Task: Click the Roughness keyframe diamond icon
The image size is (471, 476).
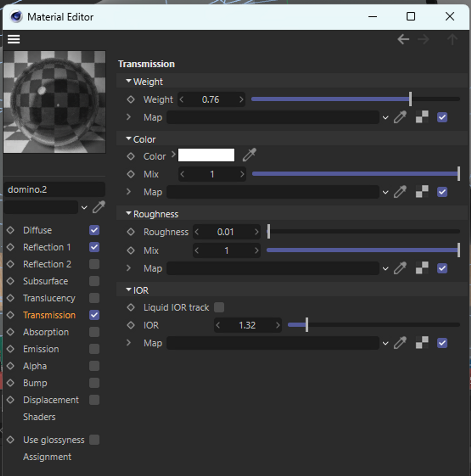Action: [131, 232]
